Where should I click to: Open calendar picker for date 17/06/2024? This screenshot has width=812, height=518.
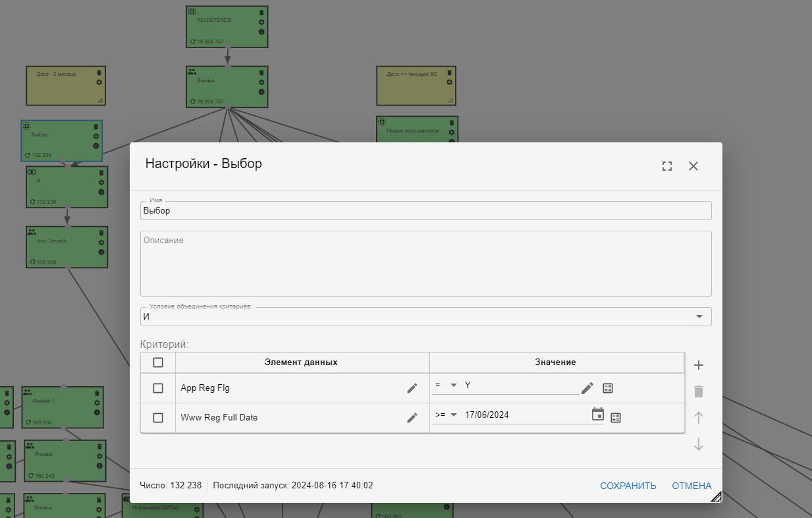pyautogui.click(x=597, y=415)
